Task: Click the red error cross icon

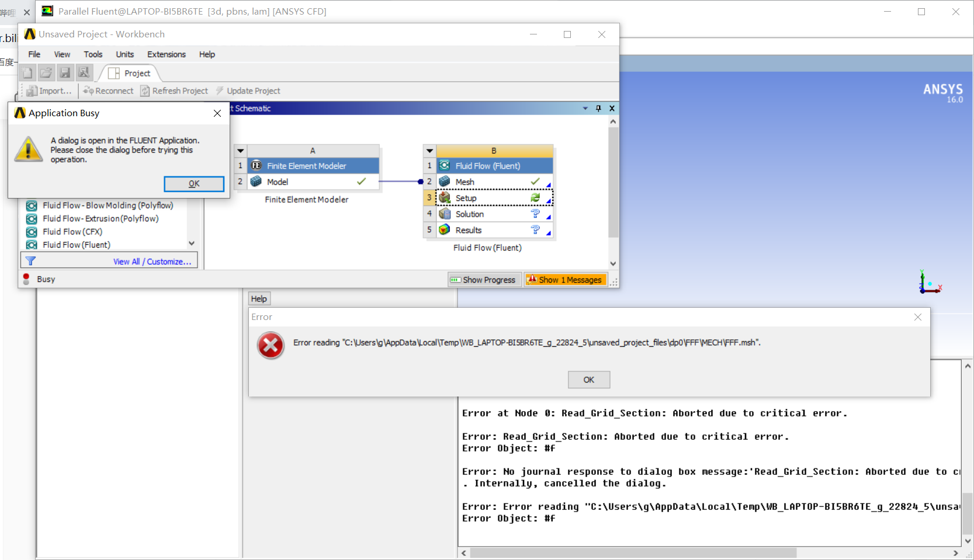Action: (x=271, y=346)
